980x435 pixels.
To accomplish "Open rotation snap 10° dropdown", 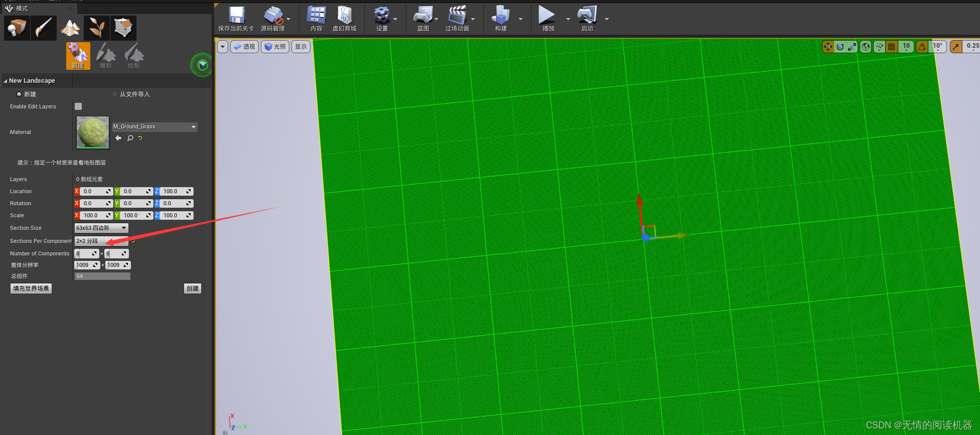I will (937, 47).
